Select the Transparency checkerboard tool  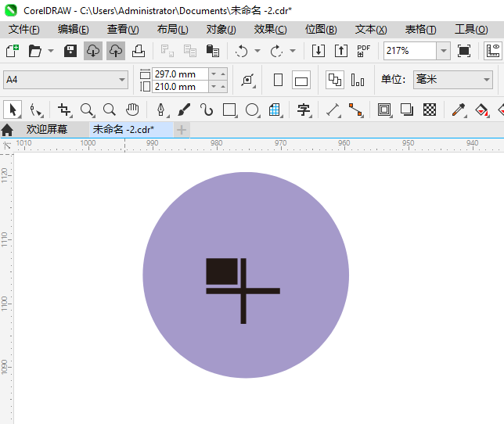[x=430, y=110]
